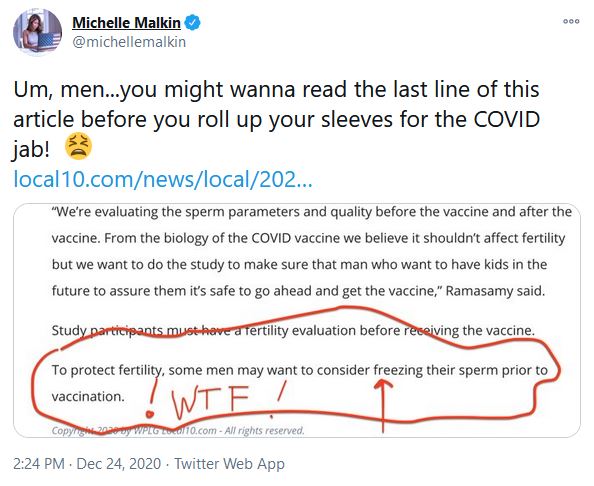594x486 pixels.
Task: Click the red hand-drawn arrow
Action: coord(383,405)
